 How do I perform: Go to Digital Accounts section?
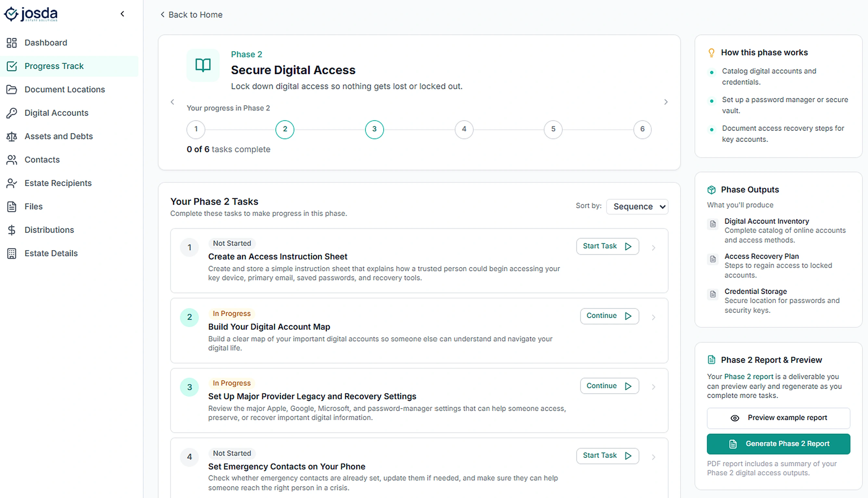click(69, 113)
